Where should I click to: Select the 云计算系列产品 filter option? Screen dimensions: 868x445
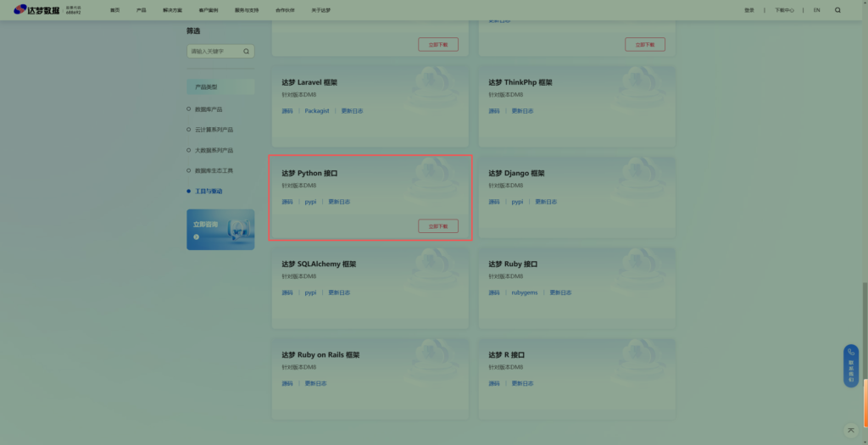(x=213, y=130)
